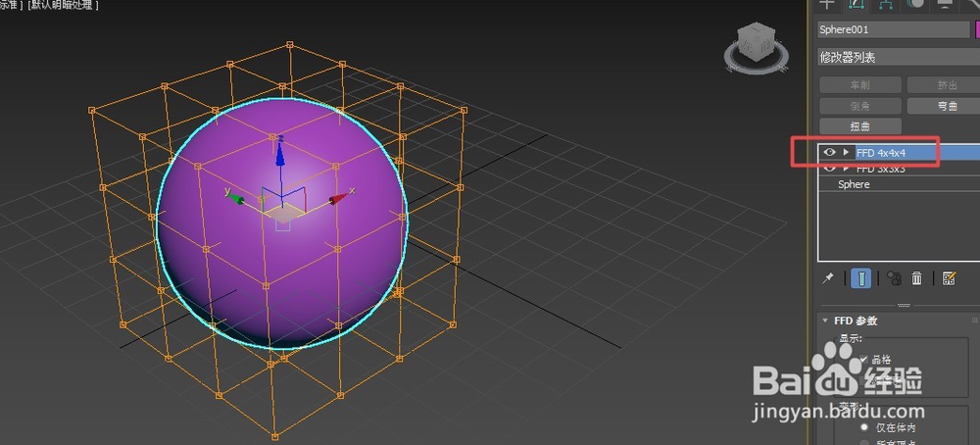Open the 修改器列表 modifier dropdown
Viewport: 980px width, 445px height.
coord(898,58)
